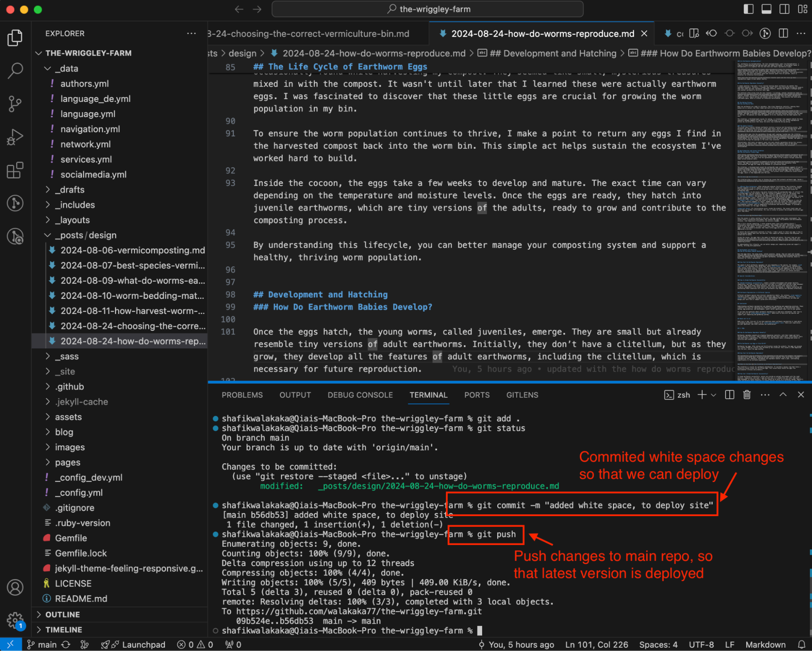
Task: Switch to the PORTS panel tab
Action: [476, 395]
